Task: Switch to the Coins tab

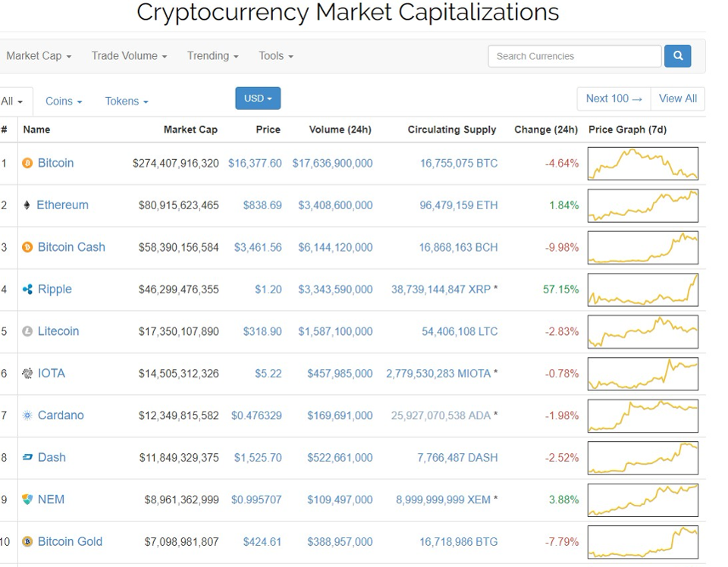Action: coord(64,101)
